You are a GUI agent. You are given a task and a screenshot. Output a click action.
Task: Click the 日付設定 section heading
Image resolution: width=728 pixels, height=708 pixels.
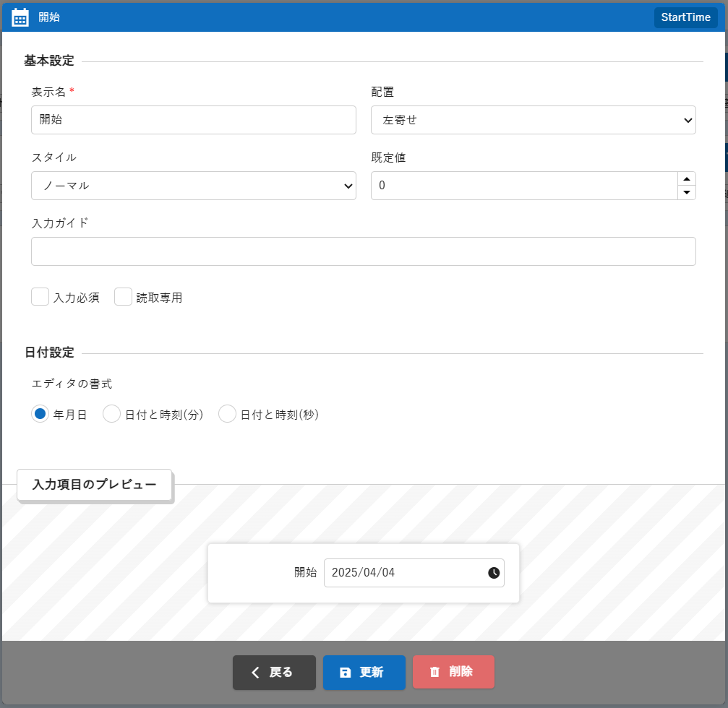pyautogui.click(x=49, y=353)
